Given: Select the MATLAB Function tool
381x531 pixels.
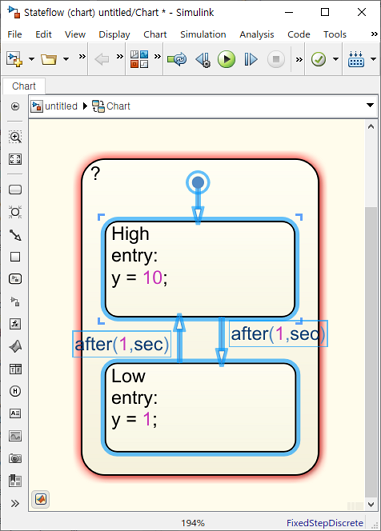Looking at the screenshot, I should click(x=16, y=346).
